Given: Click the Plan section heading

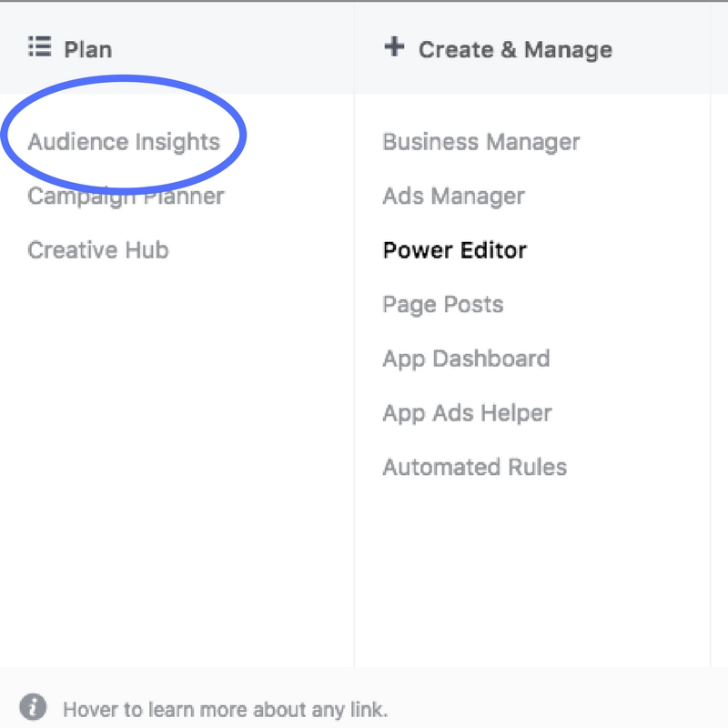Looking at the screenshot, I should tap(88, 49).
